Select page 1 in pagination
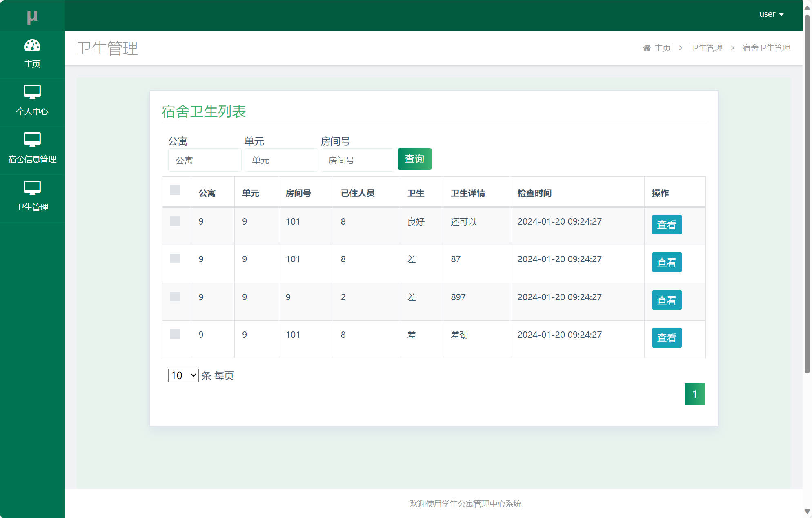 pyautogui.click(x=695, y=394)
